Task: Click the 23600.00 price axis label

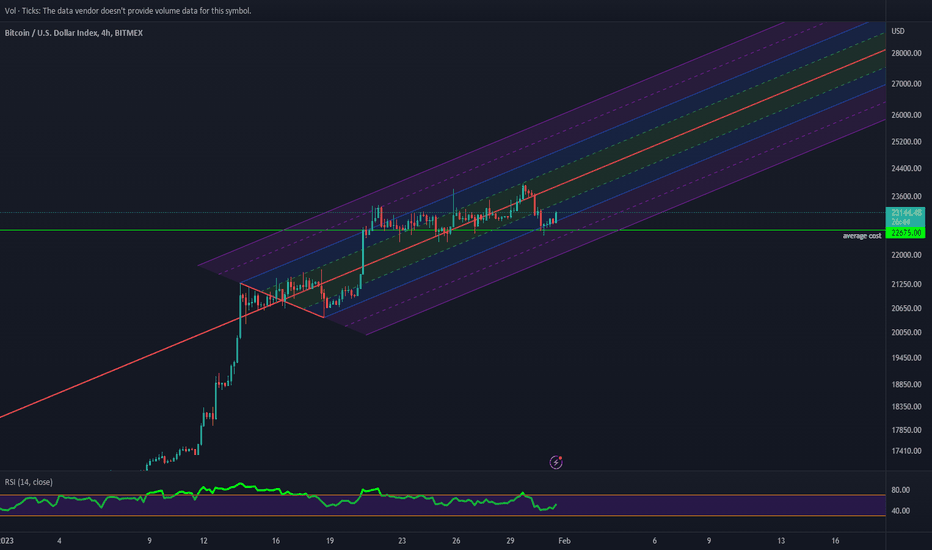Action: coord(906,196)
